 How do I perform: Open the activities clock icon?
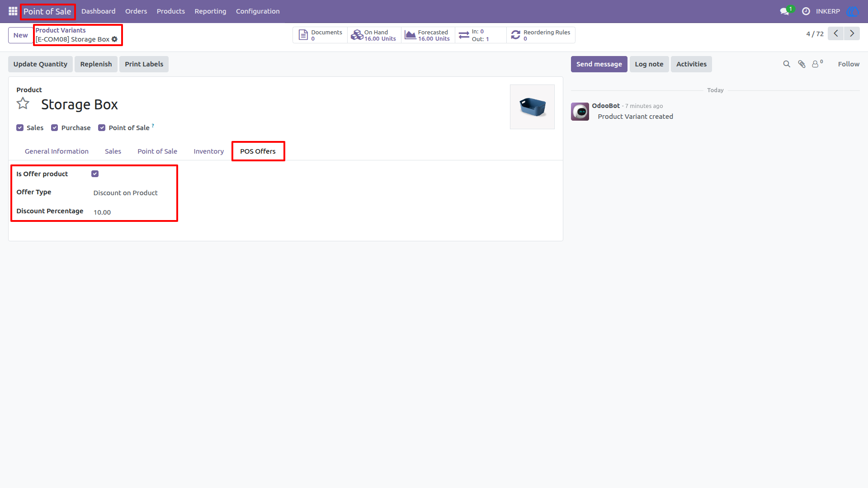pos(806,11)
